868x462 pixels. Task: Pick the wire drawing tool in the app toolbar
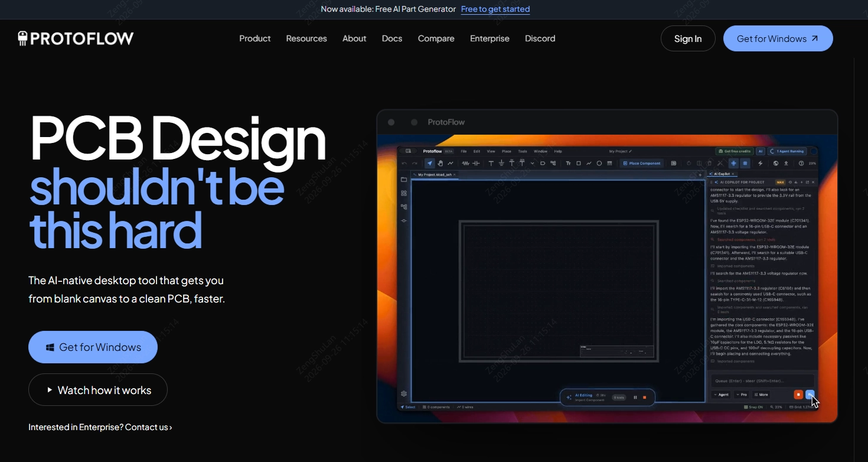tap(451, 163)
